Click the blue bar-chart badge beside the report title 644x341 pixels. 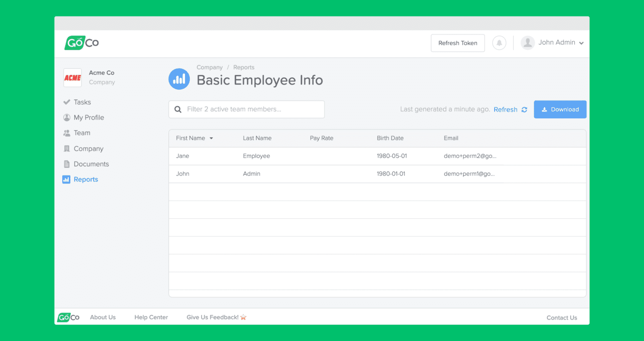(x=179, y=79)
